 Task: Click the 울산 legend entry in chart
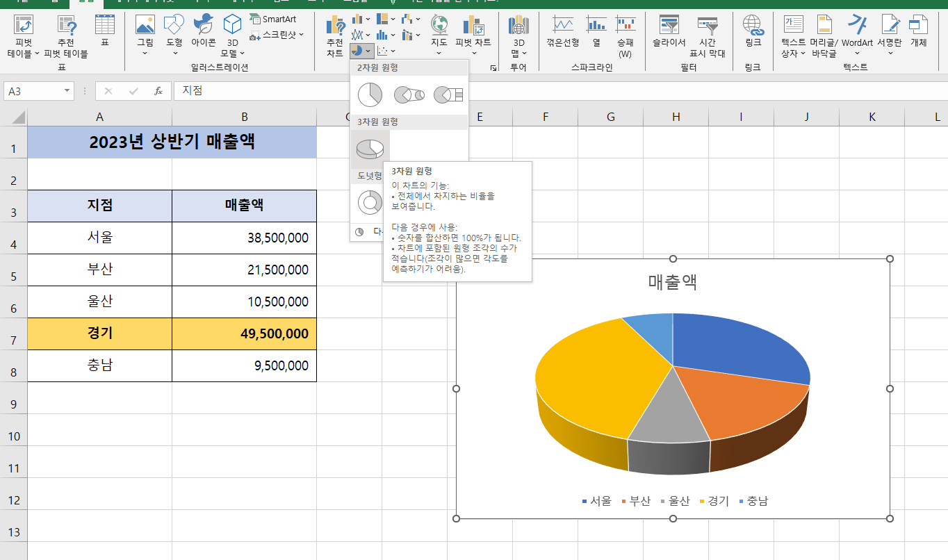(674, 501)
